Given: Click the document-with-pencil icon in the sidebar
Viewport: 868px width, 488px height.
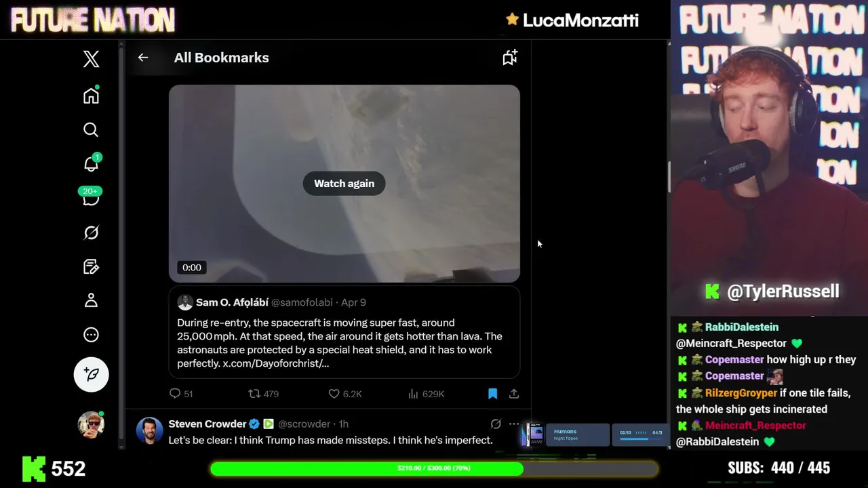Looking at the screenshot, I should point(91,266).
